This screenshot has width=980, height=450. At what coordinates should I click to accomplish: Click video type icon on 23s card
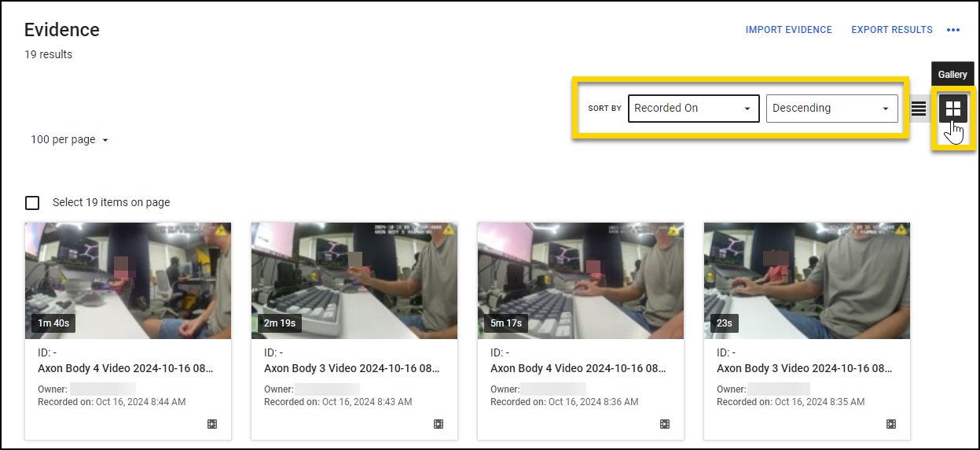click(891, 424)
